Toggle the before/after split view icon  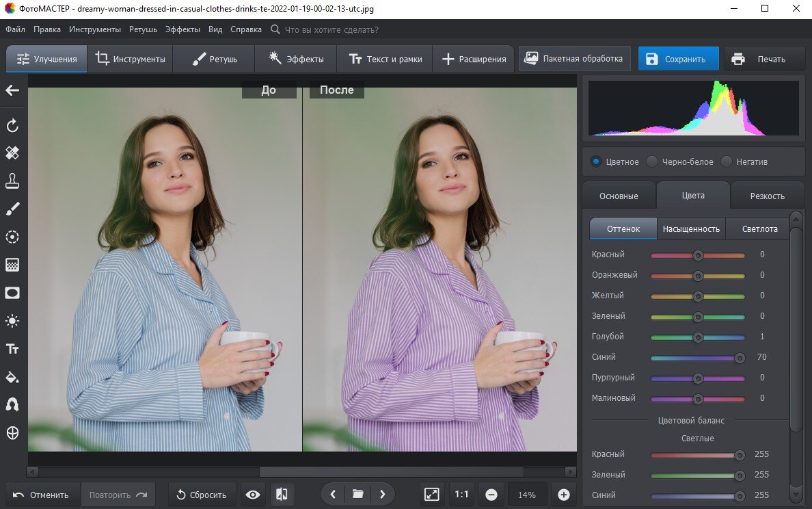(x=282, y=495)
